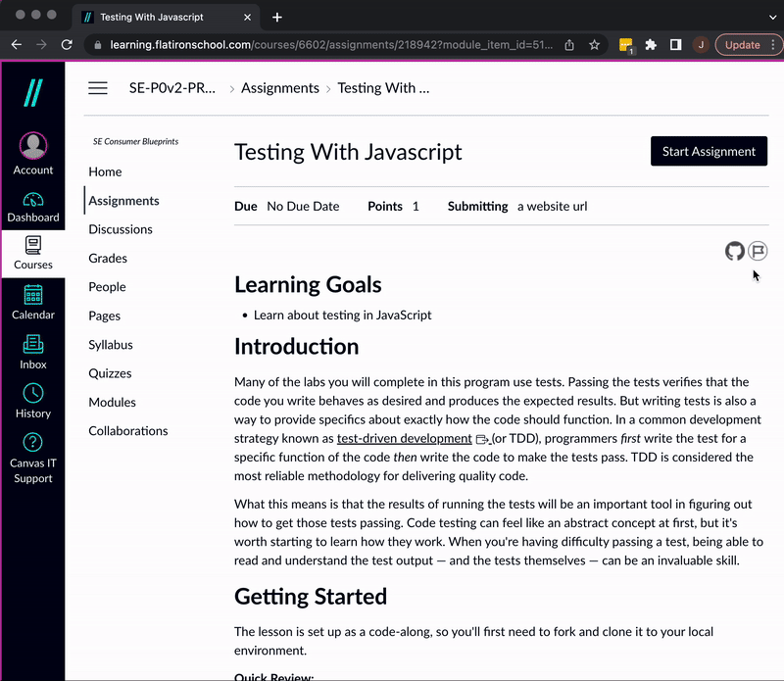Go to Dashboard in global navigation

(33, 208)
